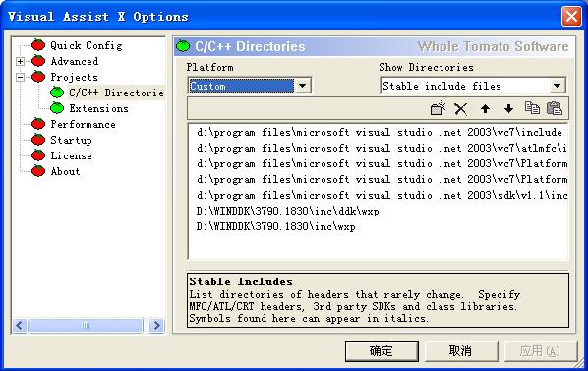Click the red tomato beside Projects

[x=38, y=77]
